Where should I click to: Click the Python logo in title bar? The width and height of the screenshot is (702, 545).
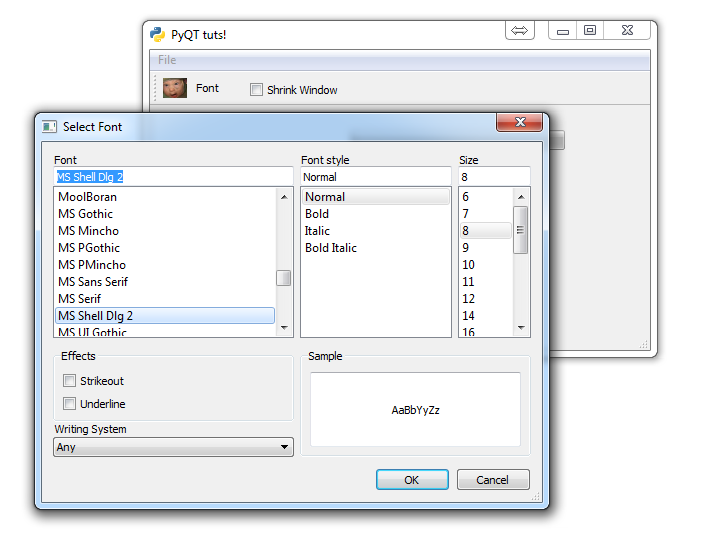(157, 34)
